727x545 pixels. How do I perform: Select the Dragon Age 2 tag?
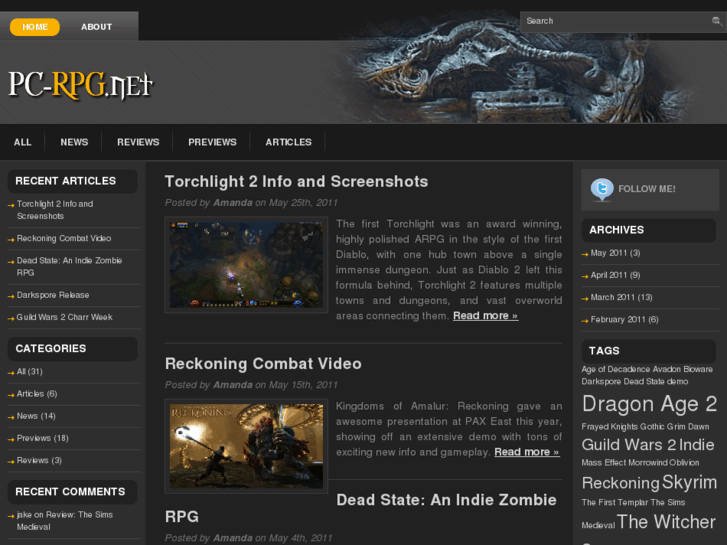[x=649, y=404]
